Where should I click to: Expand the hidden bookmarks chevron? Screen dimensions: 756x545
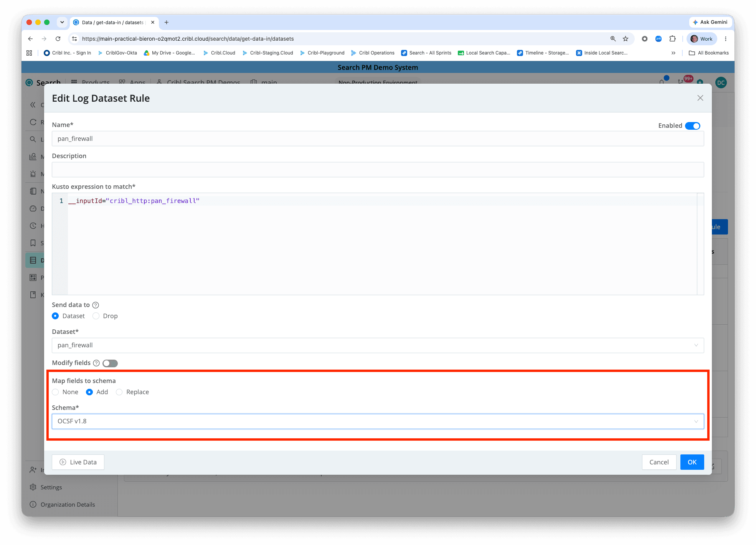click(673, 53)
